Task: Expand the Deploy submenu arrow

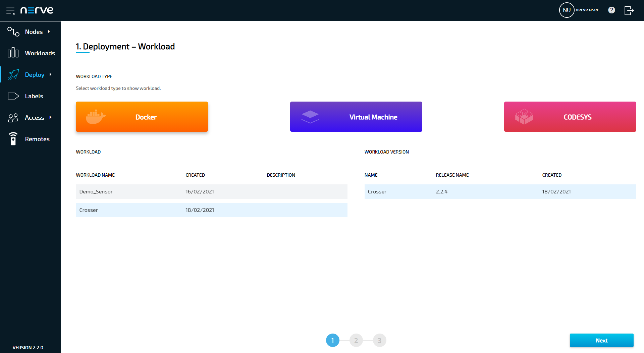Action: coord(51,74)
